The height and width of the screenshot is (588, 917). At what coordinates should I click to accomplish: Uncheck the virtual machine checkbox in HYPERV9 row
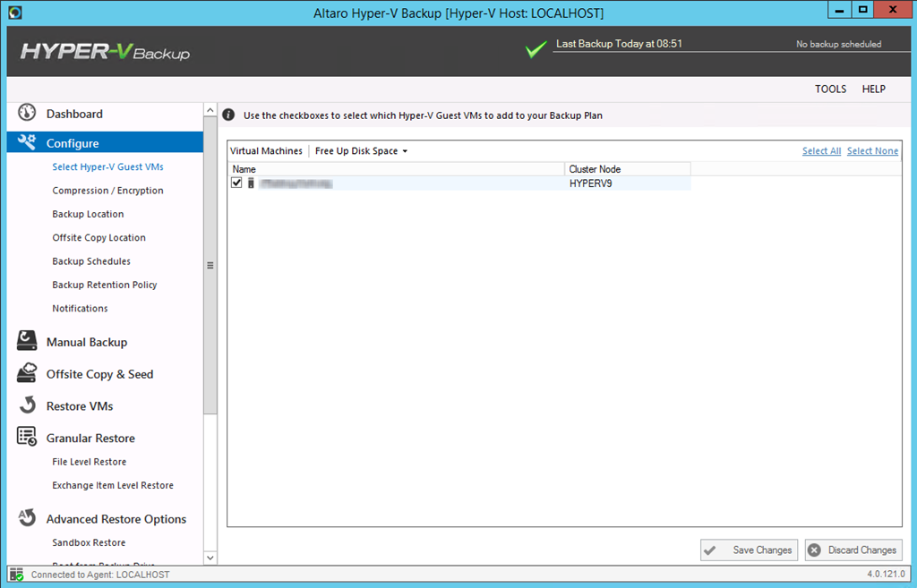pos(236,183)
